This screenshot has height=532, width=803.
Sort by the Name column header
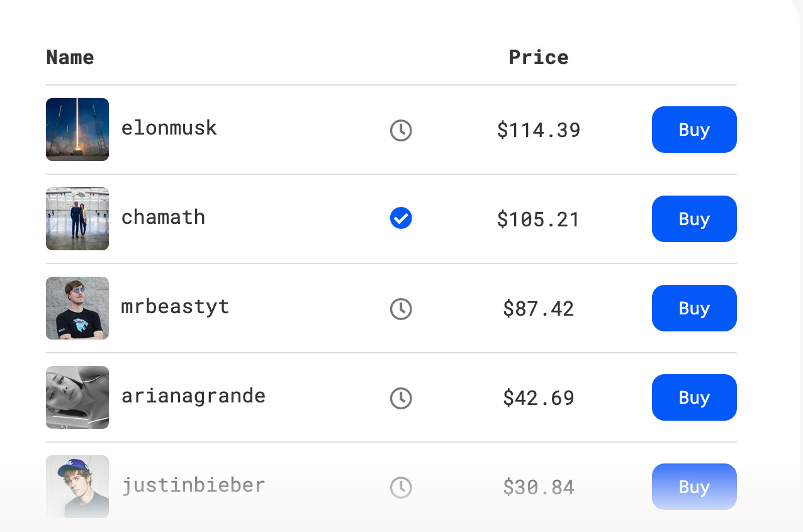pyautogui.click(x=70, y=57)
